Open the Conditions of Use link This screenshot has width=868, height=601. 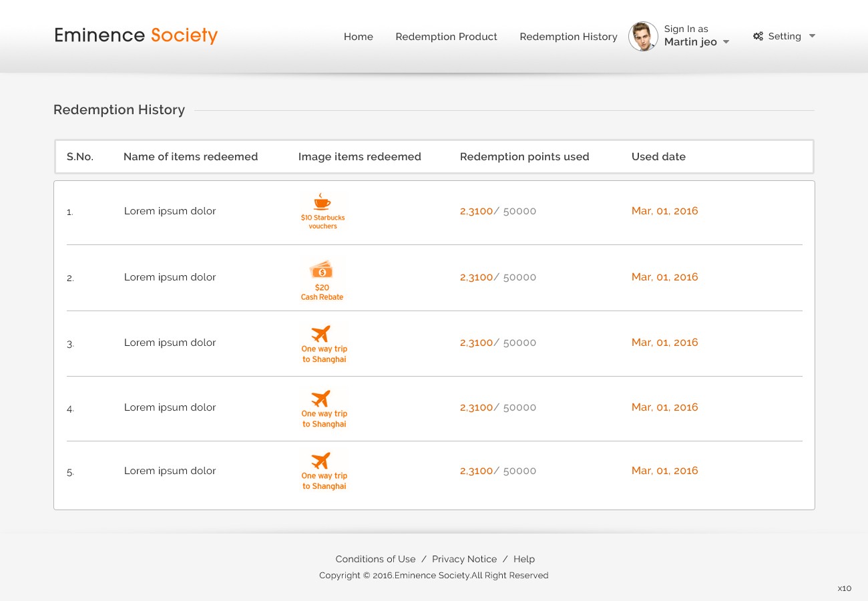pos(375,559)
